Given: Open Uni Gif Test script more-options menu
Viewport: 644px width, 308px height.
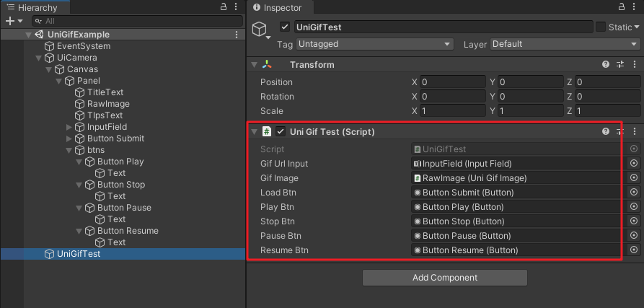Looking at the screenshot, I should coord(635,131).
